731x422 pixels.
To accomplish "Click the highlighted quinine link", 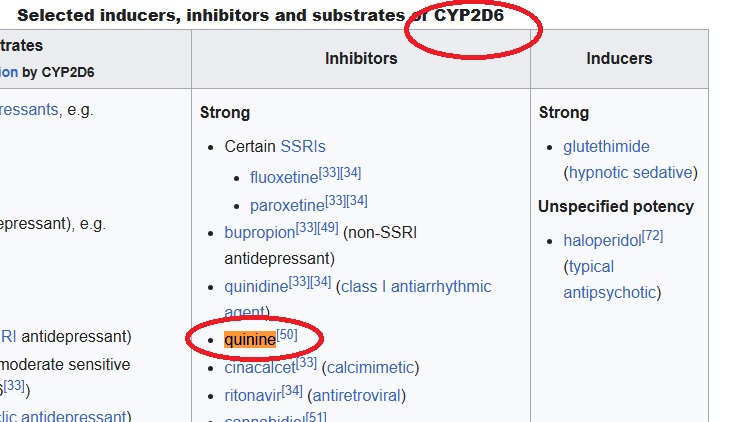I will [x=249, y=340].
